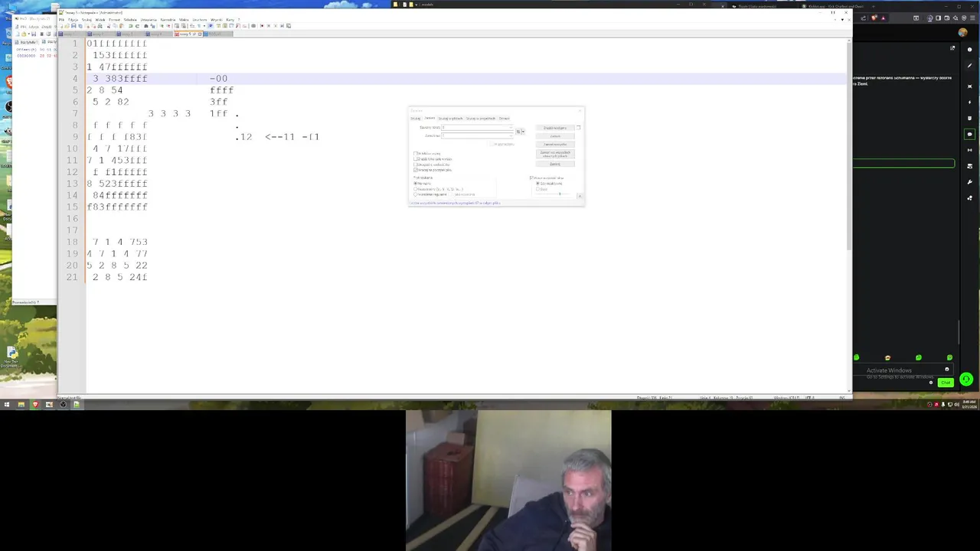The width and height of the screenshot is (980, 551).
Task: Open the dropdown arrow beside the swap icon
Action: point(523,132)
